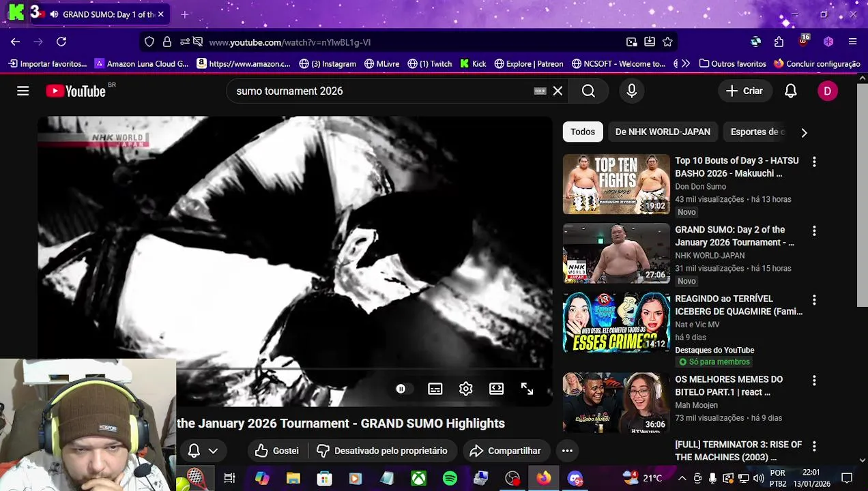The height and width of the screenshot is (491, 868).
Task: Go back with the browser arrow
Action: pyautogui.click(x=15, y=42)
